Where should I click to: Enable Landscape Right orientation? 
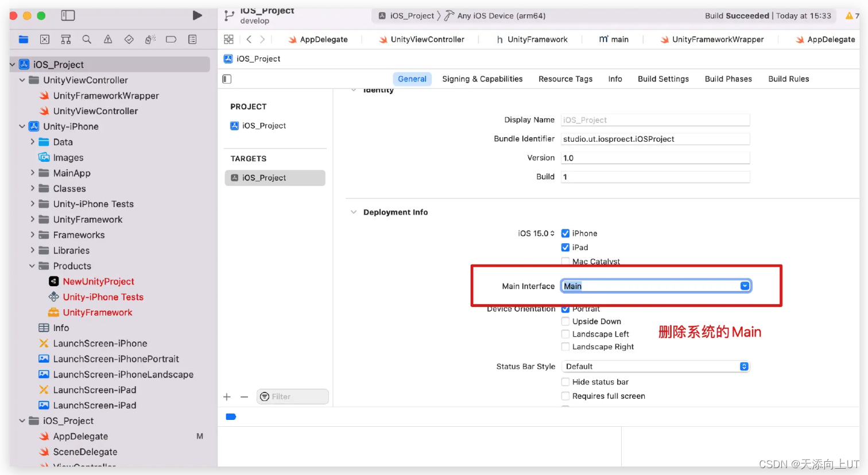tap(565, 346)
